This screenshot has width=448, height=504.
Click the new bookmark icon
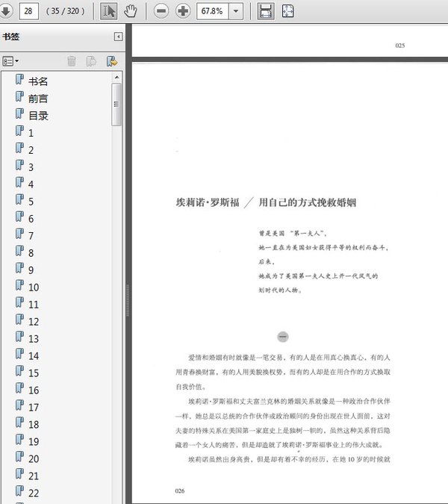pyautogui.click(x=92, y=61)
